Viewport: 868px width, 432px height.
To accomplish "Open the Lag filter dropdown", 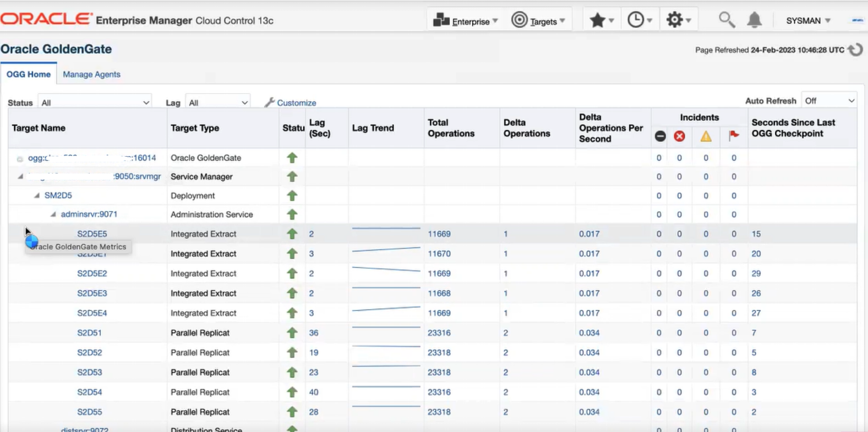I will tap(218, 103).
